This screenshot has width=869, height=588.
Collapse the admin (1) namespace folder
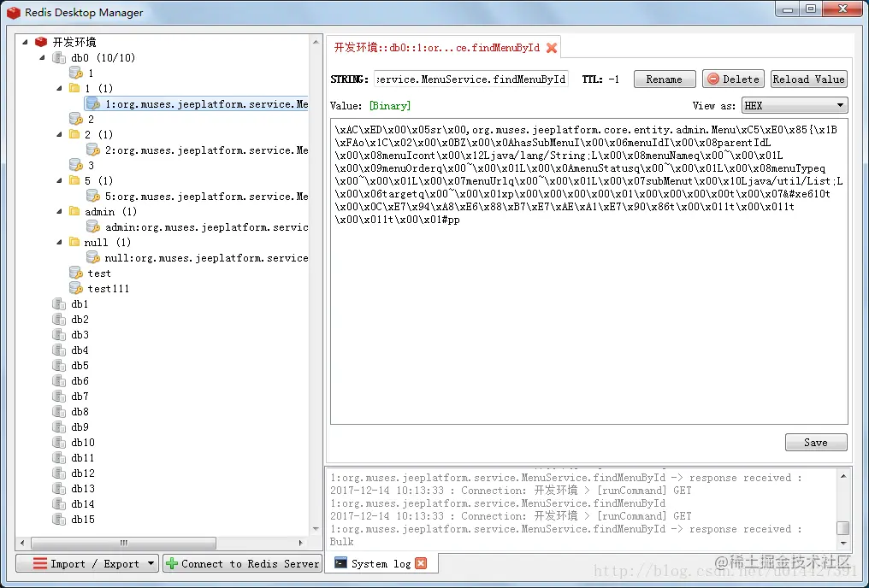coord(59,211)
